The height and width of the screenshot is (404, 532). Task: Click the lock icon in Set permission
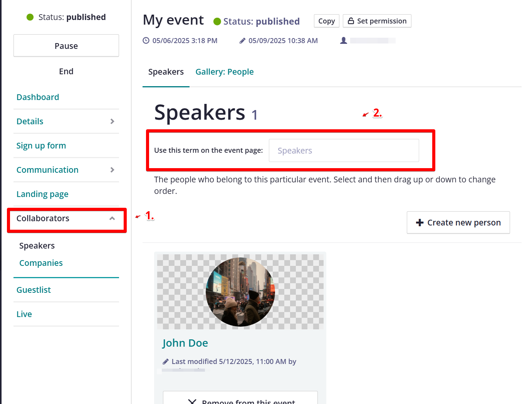tap(351, 21)
